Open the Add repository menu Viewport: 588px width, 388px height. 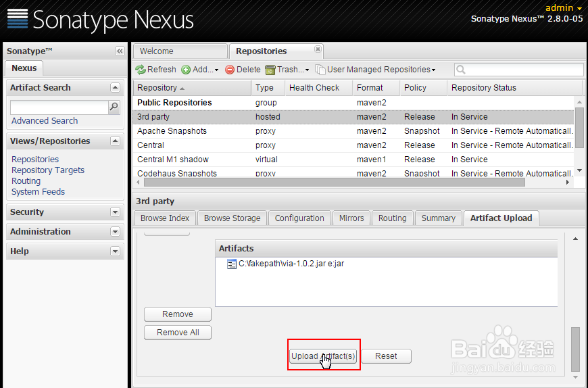click(200, 70)
